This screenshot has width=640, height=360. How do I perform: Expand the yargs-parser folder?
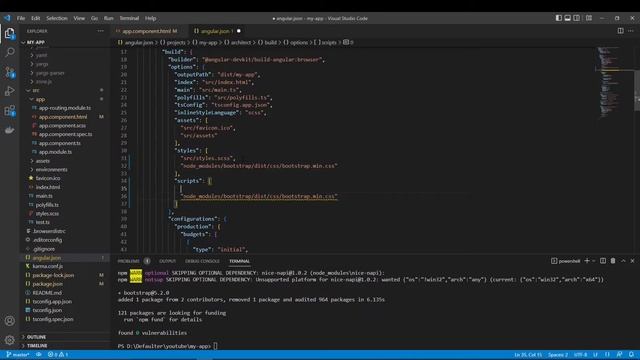(x=50, y=73)
